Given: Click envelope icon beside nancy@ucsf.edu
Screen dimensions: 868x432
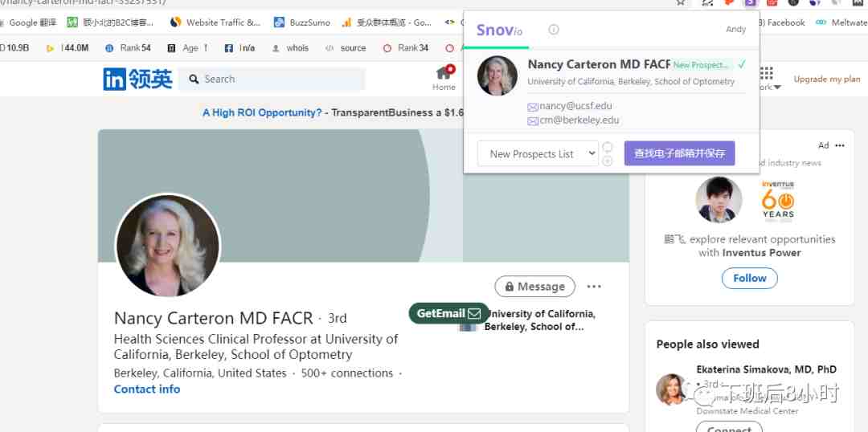Looking at the screenshot, I should 533,107.
